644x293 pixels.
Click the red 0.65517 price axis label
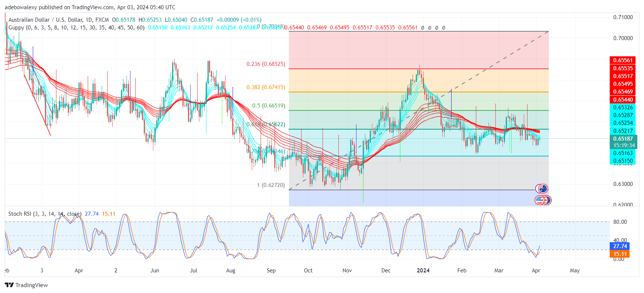coord(623,76)
